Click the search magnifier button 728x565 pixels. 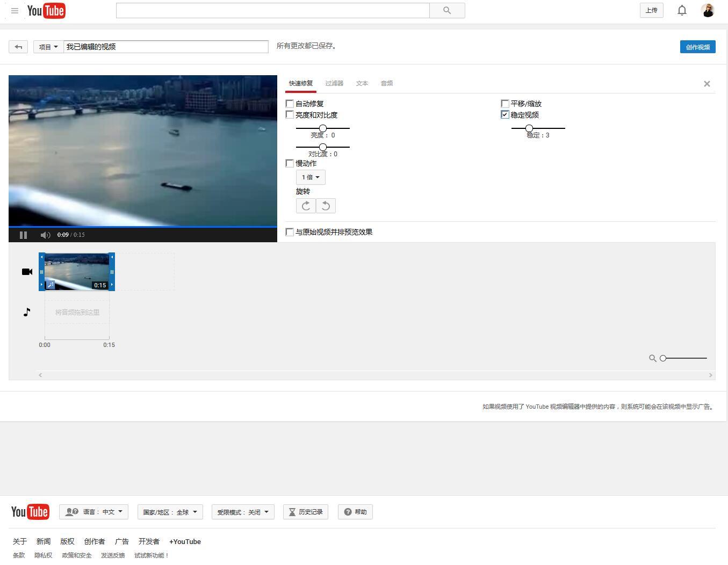pos(447,10)
